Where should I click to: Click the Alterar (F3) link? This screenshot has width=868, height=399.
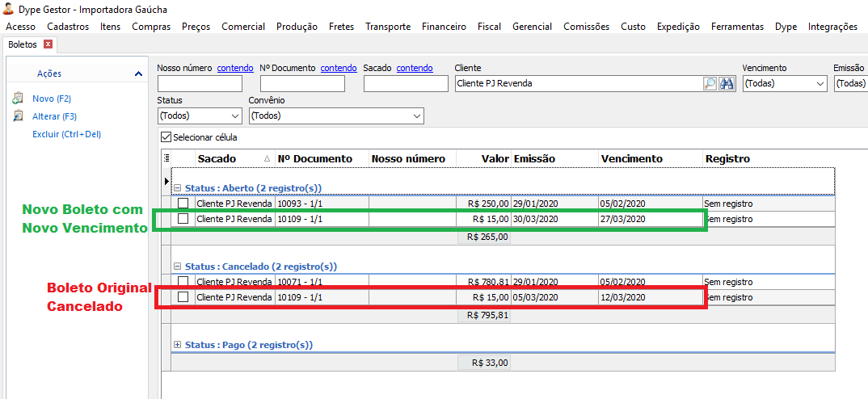pyautogui.click(x=54, y=116)
